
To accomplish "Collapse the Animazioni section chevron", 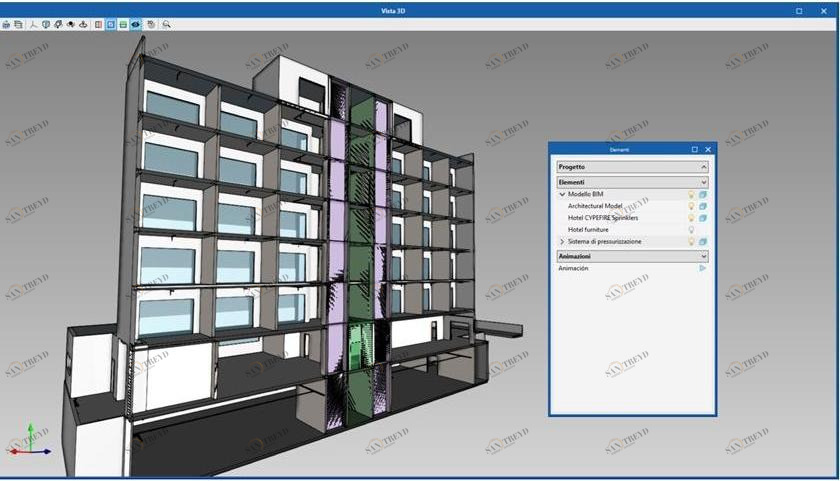I will pos(704,256).
